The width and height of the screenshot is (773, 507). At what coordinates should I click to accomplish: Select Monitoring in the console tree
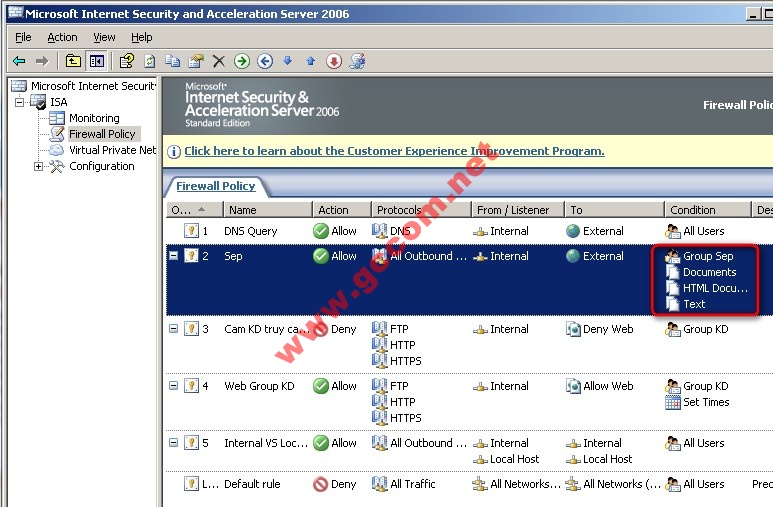pyautogui.click(x=93, y=118)
